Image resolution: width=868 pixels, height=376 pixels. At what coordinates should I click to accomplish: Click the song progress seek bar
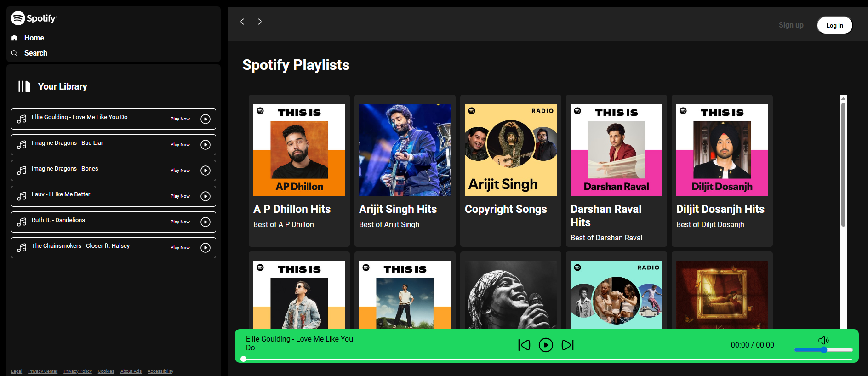click(547, 359)
